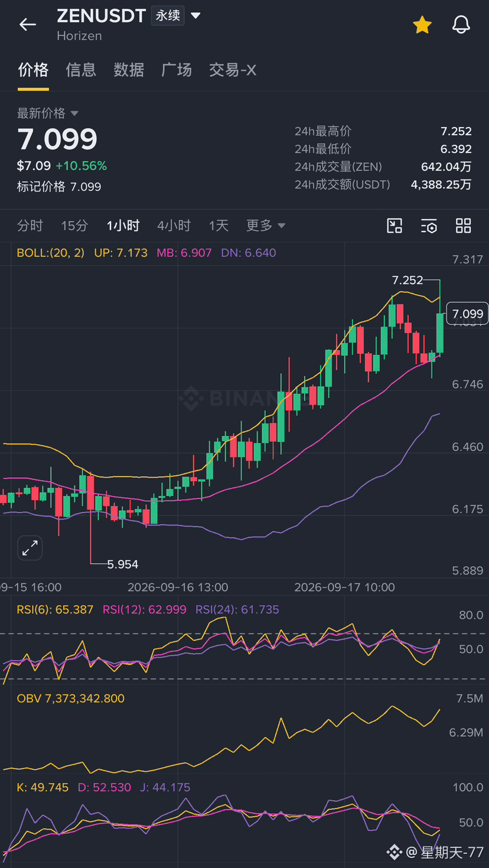
Task: Select the 4小时 timeframe
Action: click(174, 226)
